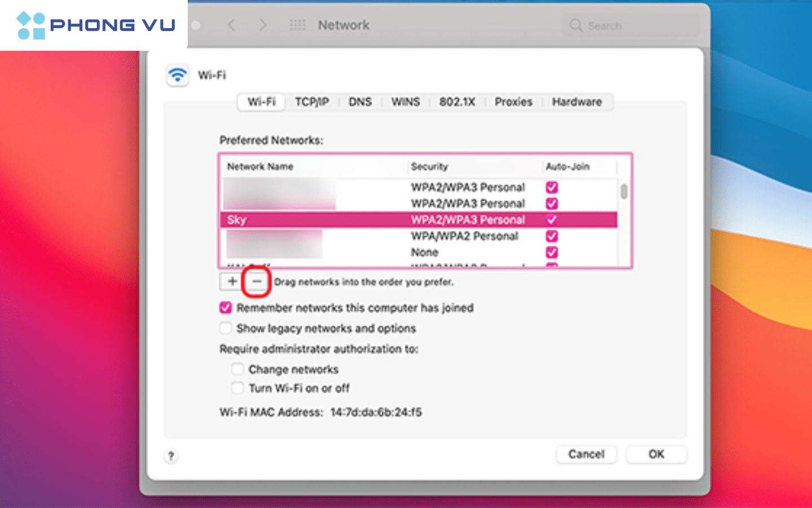Click the Wi-Fi icon in the dialog header

pyautogui.click(x=178, y=75)
